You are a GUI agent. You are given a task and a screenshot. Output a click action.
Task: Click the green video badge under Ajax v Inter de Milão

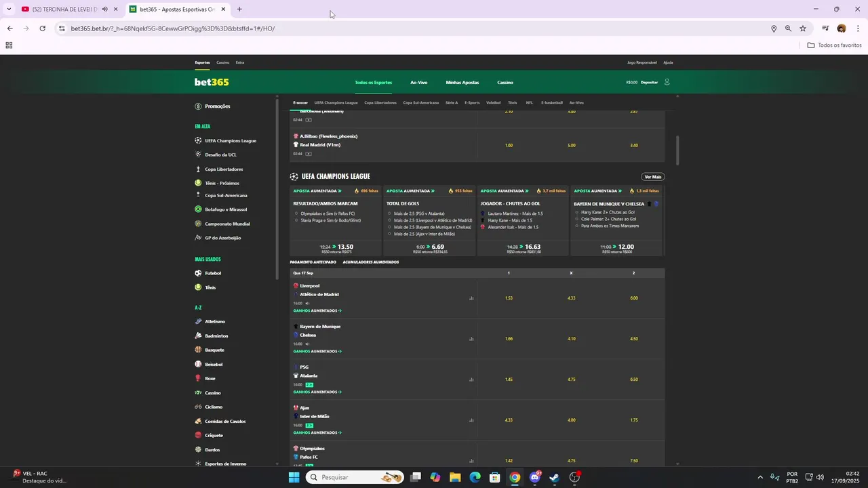tap(309, 425)
